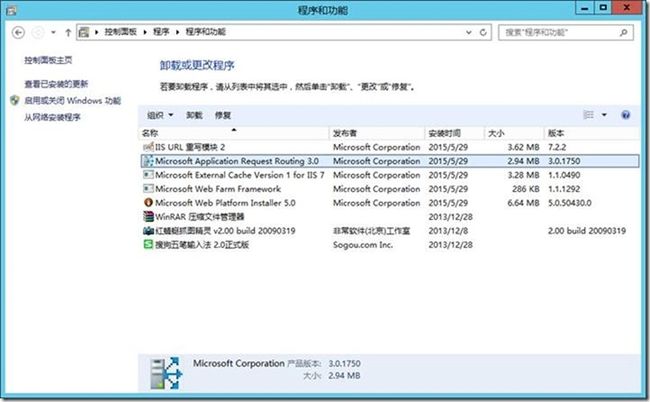Click the 286 KB size cell
Image resolution: width=650 pixels, height=402 pixels.
(x=526, y=189)
